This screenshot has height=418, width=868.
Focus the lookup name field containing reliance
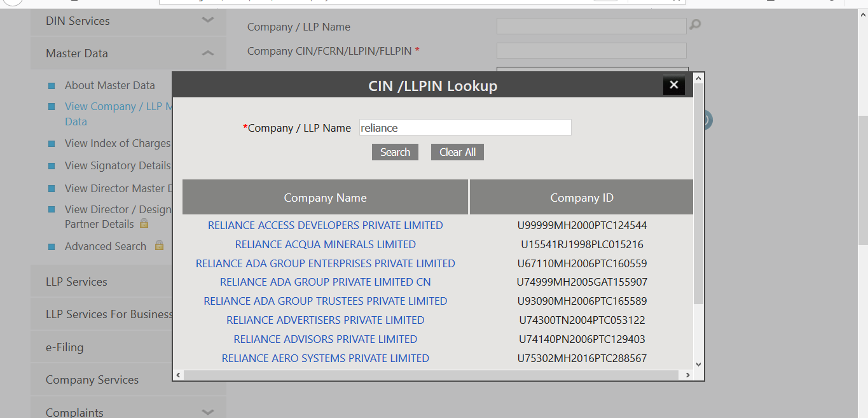pyautogui.click(x=465, y=127)
